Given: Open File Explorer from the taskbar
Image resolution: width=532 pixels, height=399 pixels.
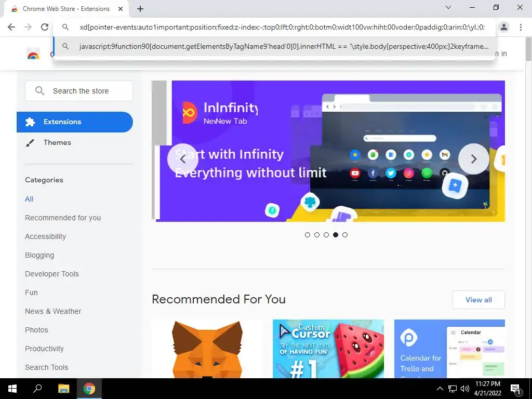Looking at the screenshot, I should (x=63, y=389).
